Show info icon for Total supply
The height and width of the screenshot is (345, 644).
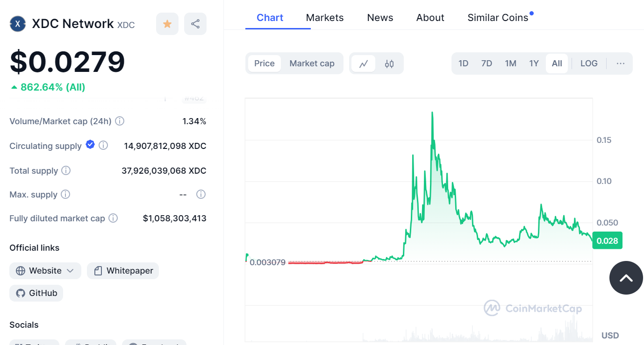point(66,170)
